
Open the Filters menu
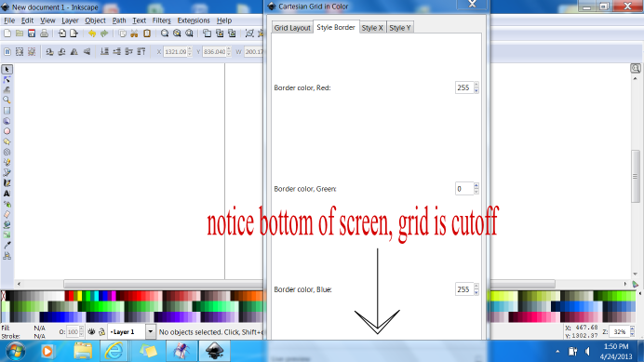[161, 20]
